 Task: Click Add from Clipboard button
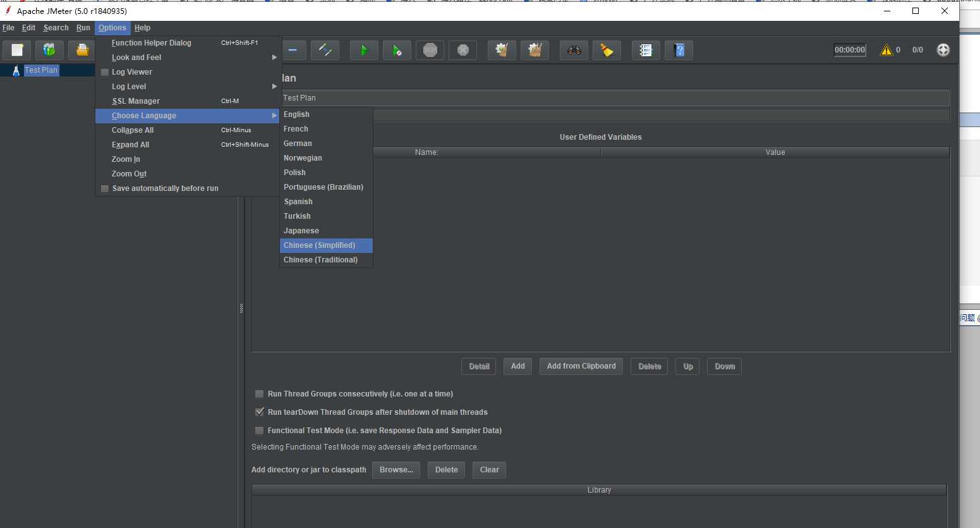point(581,366)
